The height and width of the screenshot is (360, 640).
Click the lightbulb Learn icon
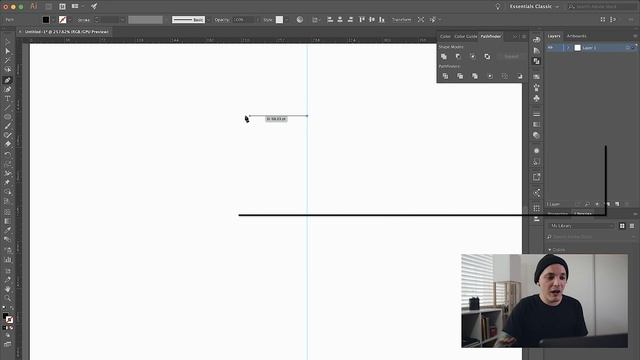[498, 7]
